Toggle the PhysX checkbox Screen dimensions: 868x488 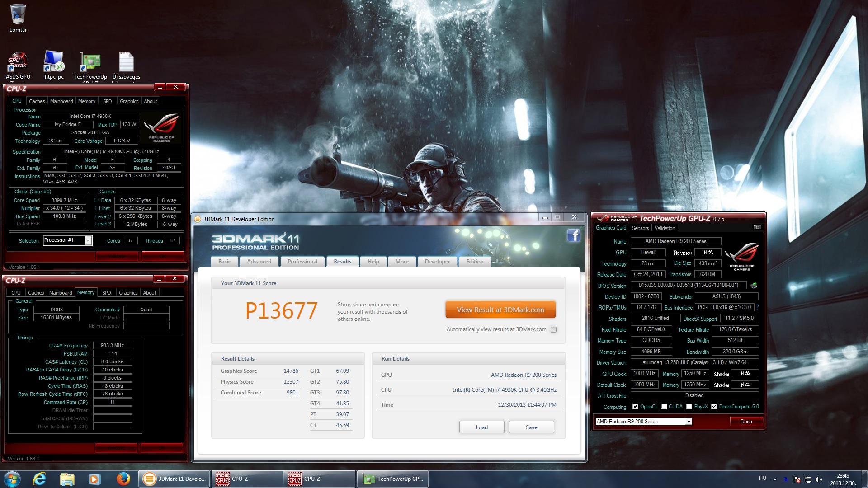click(x=689, y=407)
